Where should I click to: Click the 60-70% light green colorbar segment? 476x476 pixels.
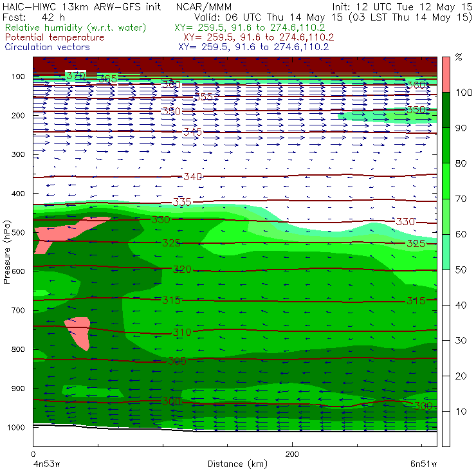(x=446, y=216)
